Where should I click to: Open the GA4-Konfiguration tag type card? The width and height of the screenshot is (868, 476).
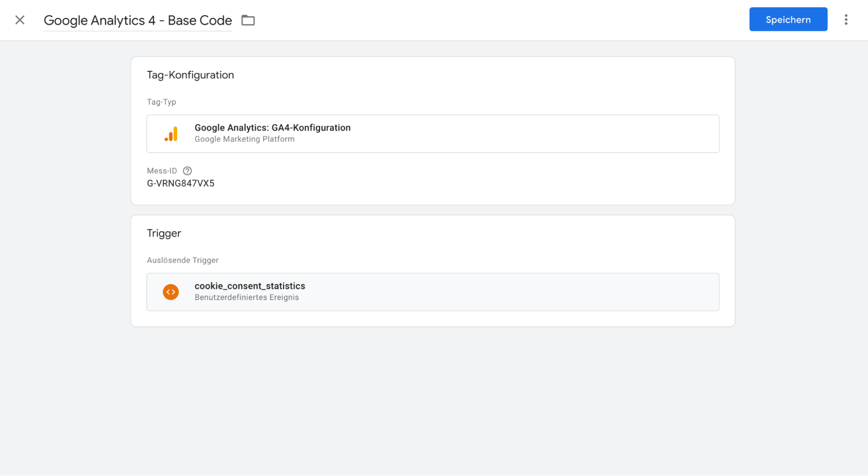433,134
